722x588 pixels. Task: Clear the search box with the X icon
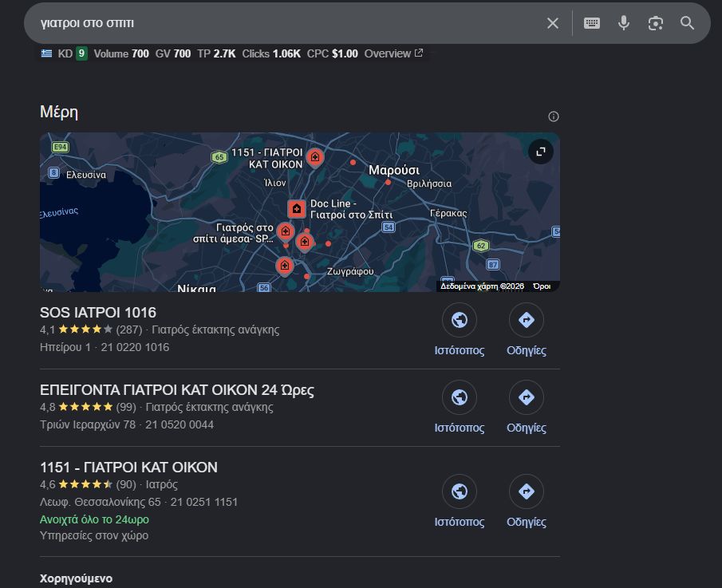click(553, 23)
